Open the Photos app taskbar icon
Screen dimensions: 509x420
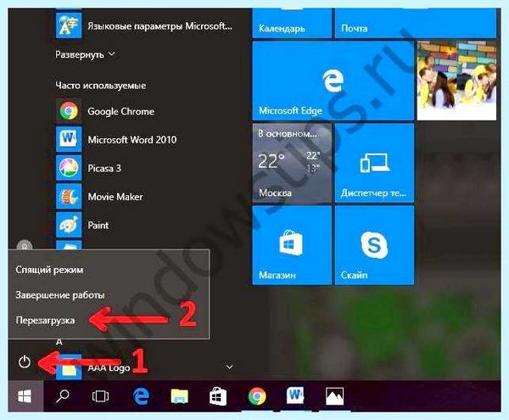[x=334, y=396]
